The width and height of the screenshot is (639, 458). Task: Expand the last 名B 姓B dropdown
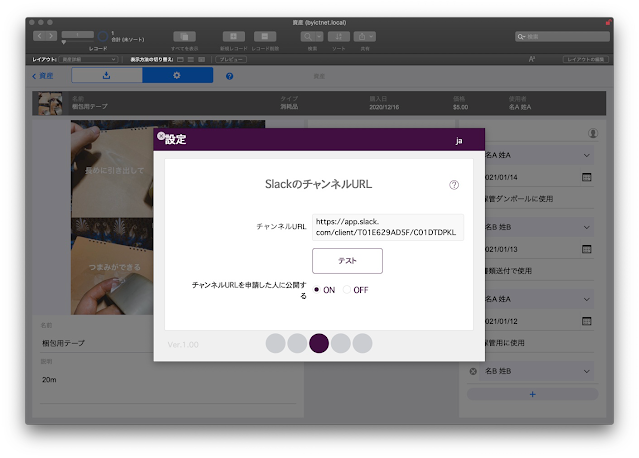click(586, 371)
